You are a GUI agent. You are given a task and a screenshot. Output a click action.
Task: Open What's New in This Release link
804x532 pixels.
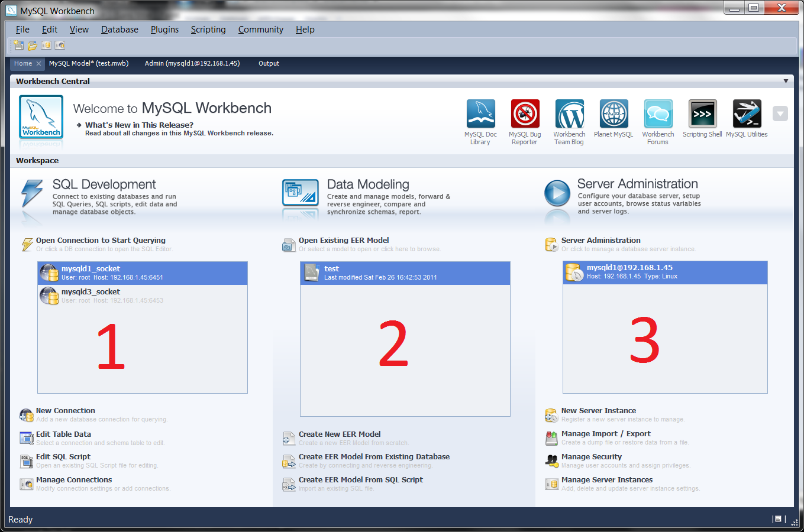click(139, 125)
